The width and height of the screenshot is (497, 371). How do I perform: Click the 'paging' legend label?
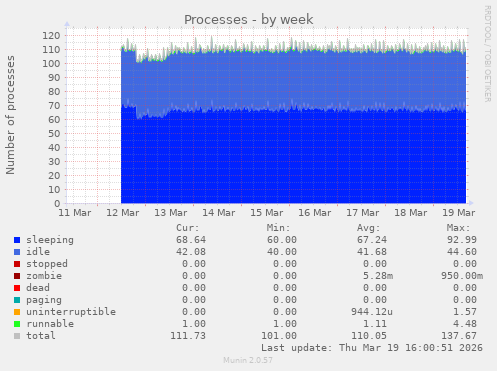[x=44, y=300]
